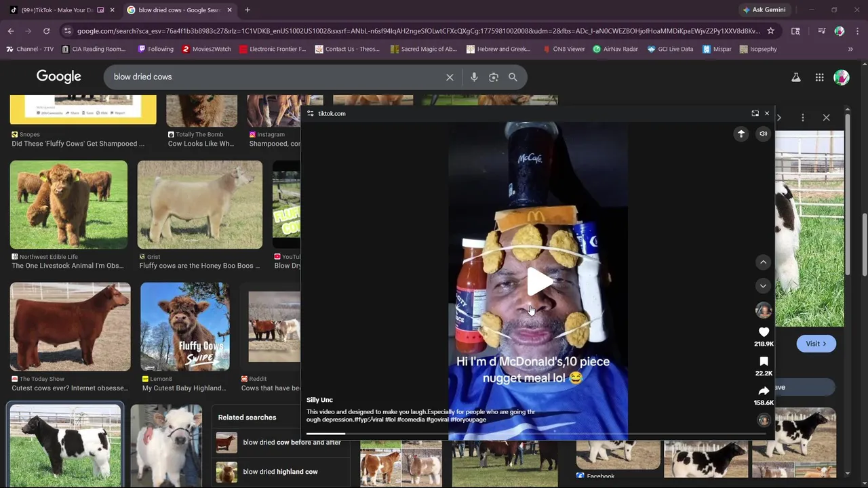Click 'Cow Looks Like Wh...' Totally The Bomb title
The image size is (868, 488).
pyautogui.click(x=201, y=144)
